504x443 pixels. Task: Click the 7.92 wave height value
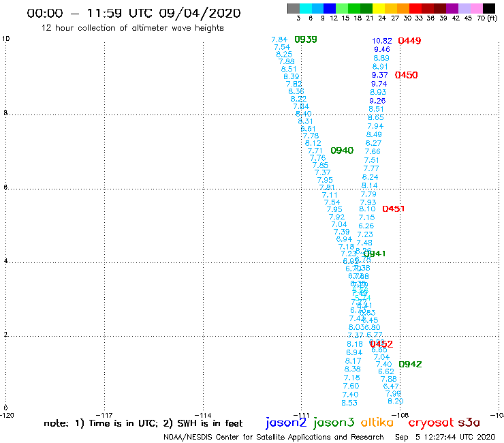336,217
